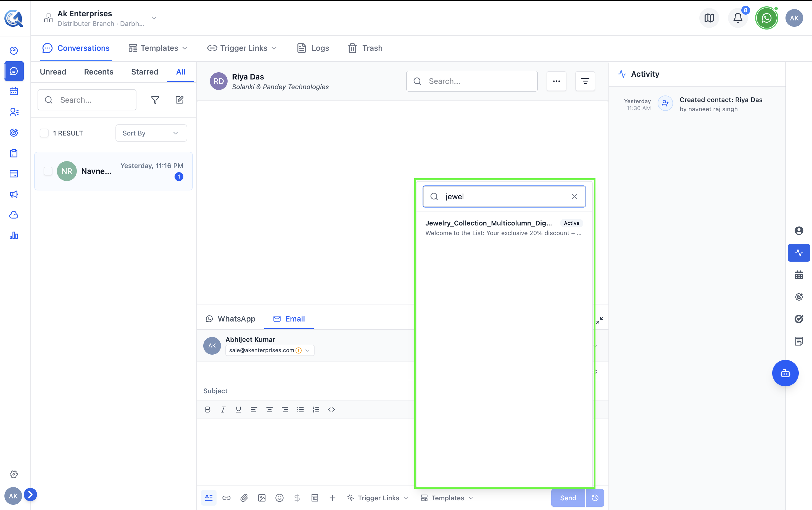Viewport: 812px width, 510px height.
Task: Open the Navne... conversation from yesterday
Action: [x=113, y=171]
